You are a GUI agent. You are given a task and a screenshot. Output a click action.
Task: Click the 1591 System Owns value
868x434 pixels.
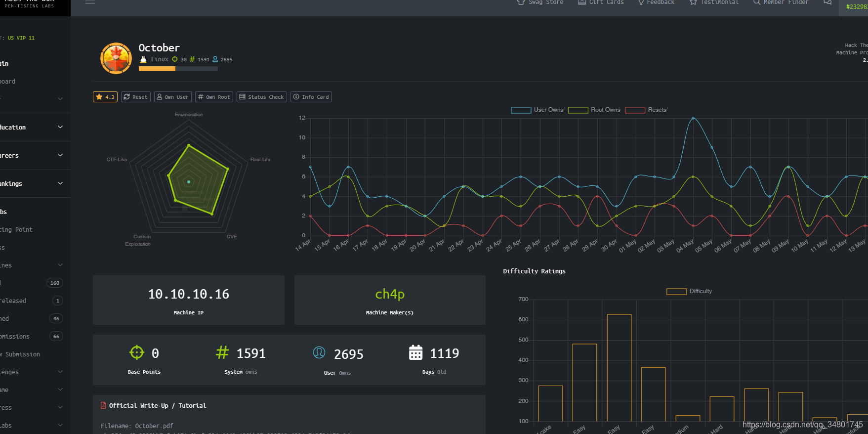click(251, 353)
